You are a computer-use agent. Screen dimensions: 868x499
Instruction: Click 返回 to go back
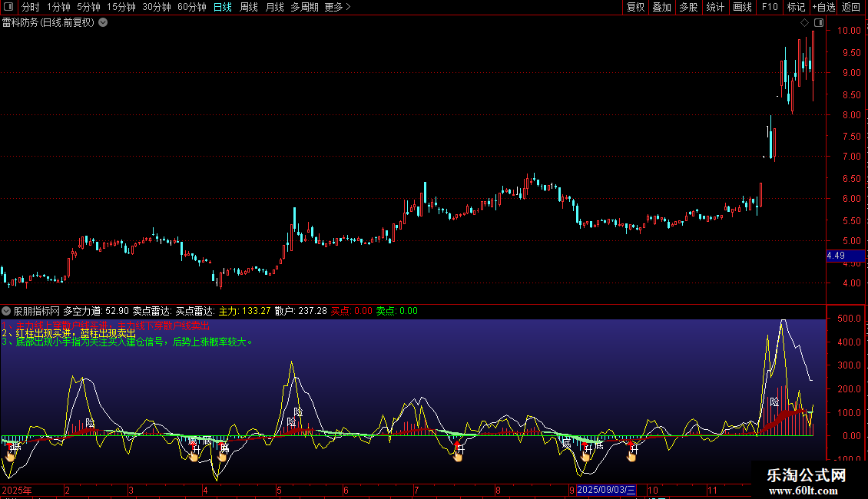(x=851, y=7)
